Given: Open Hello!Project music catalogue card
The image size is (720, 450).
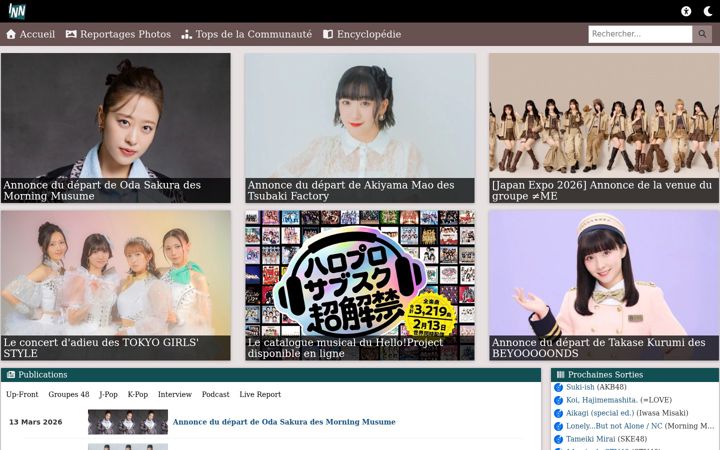Looking at the screenshot, I should coord(360,285).
